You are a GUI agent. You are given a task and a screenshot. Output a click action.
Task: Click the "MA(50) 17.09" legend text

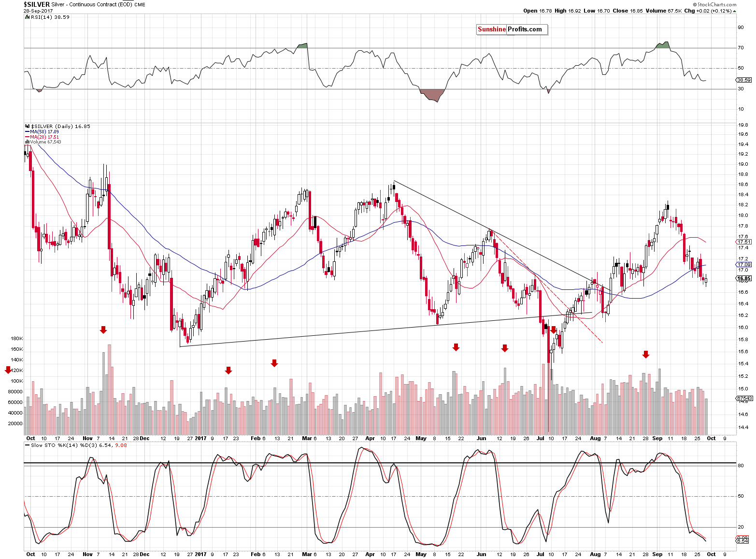[44, 131]
